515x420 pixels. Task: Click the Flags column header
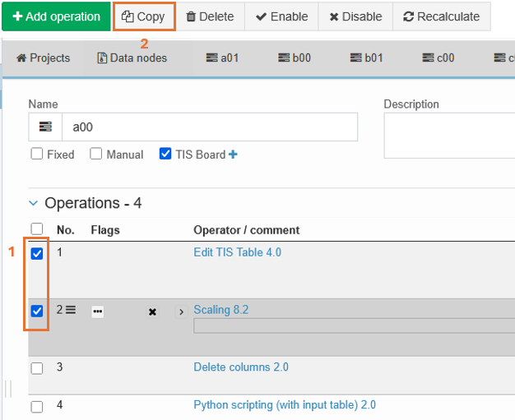(105, 230)
